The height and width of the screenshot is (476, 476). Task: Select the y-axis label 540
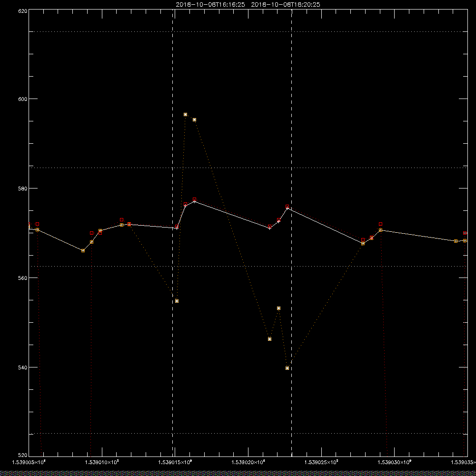[x=23, y=367]
